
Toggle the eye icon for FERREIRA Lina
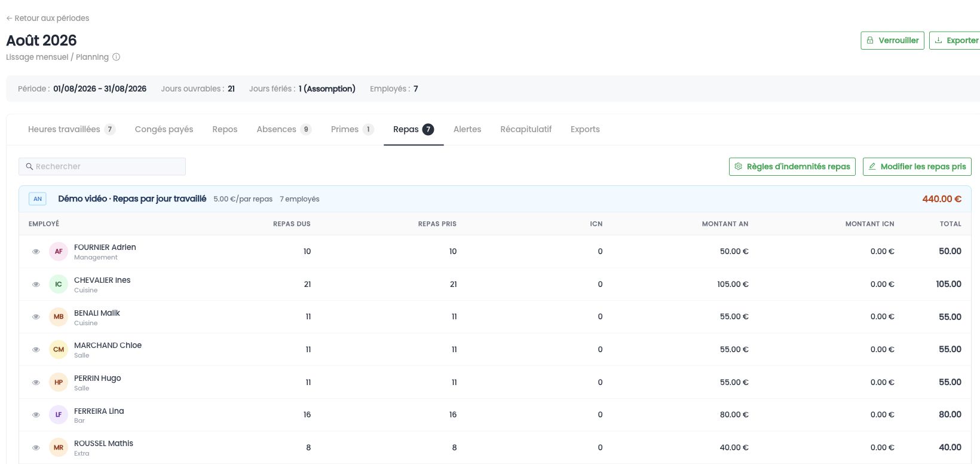point(36,415)
